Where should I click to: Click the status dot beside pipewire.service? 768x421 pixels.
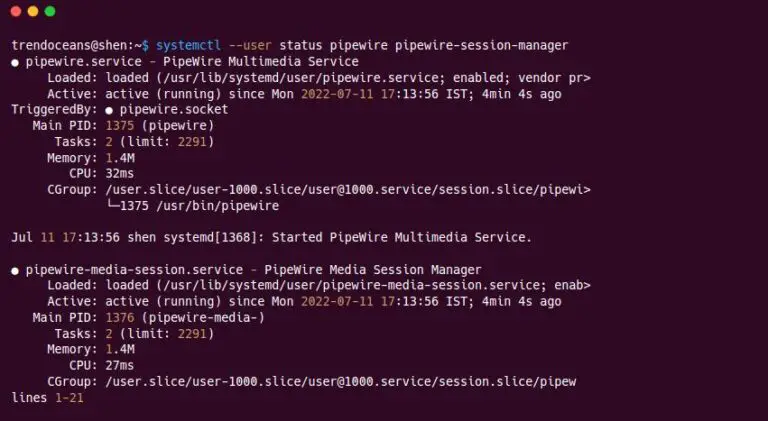(x=15, y=61)
